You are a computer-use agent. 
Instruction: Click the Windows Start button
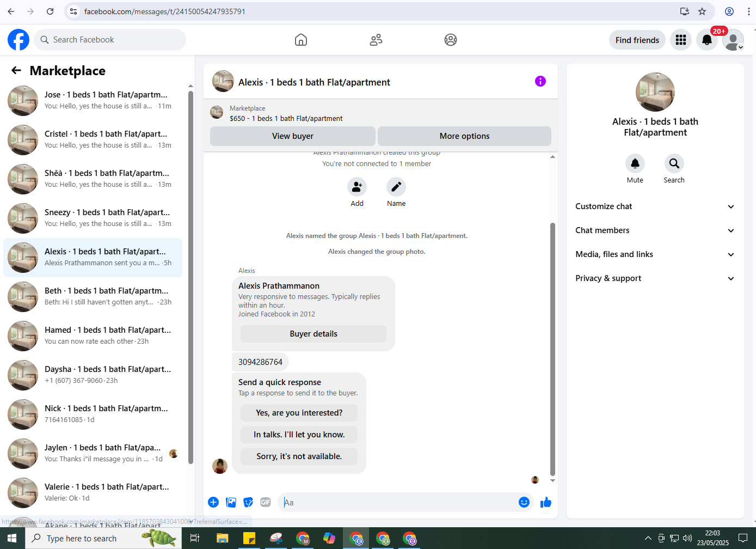[12, 538]
